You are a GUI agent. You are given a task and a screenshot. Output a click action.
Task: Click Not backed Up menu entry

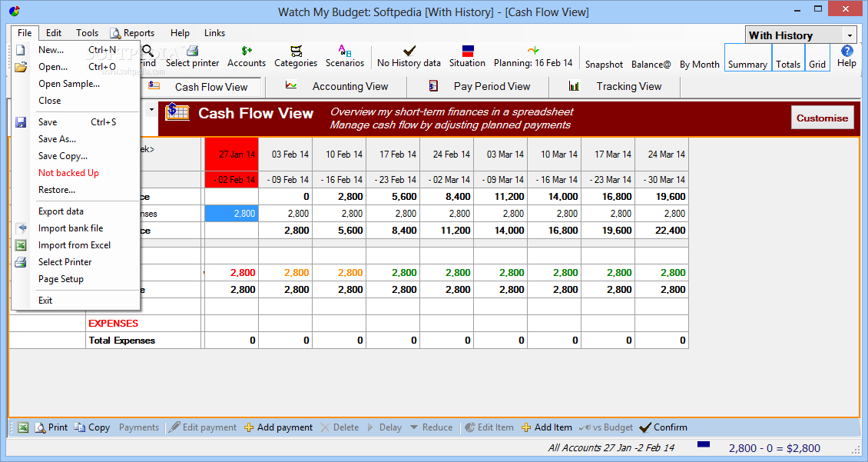click(68, 173)
